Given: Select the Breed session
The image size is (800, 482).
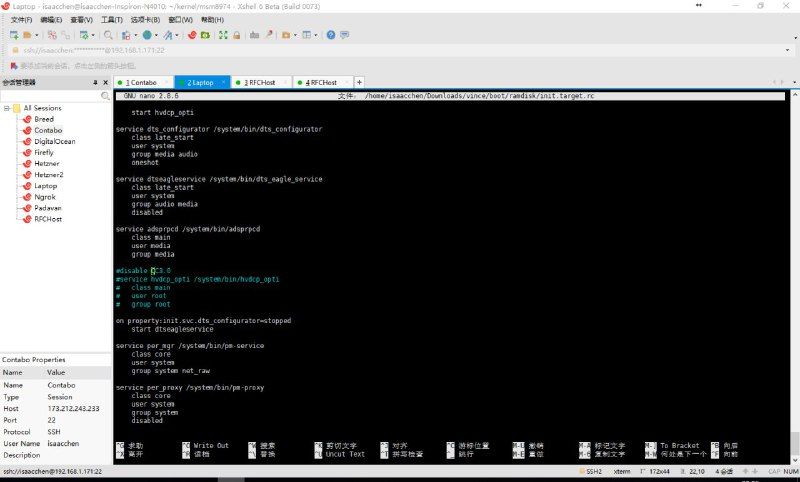Looking at the screenshot, I should (44, 119).
